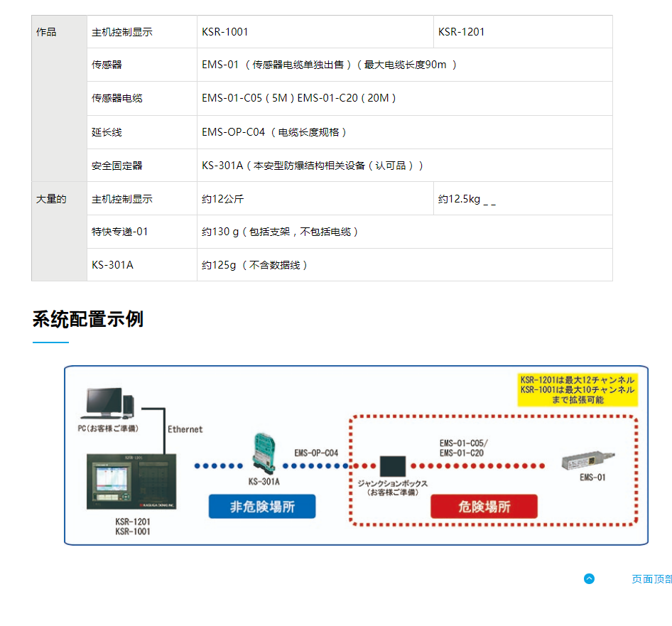Viewport: 672px width, 626px height.
Task: Select the KSR-1201 cell in the table
Action: 462,32
